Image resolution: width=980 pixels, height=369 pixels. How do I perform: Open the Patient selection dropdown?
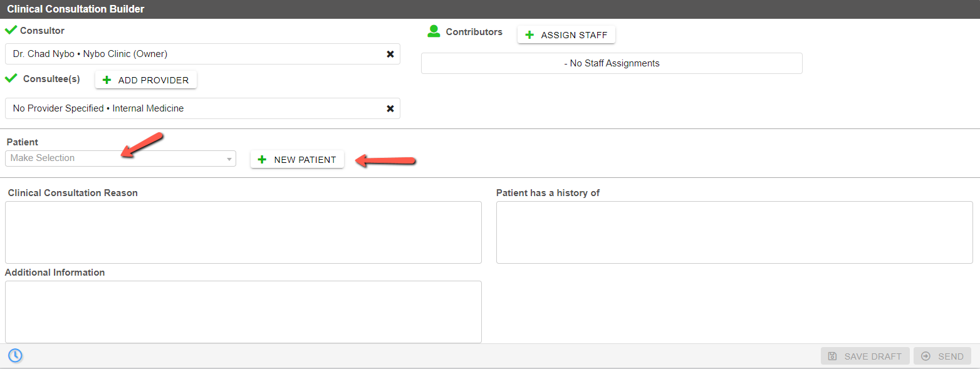(x=120, y=159)
